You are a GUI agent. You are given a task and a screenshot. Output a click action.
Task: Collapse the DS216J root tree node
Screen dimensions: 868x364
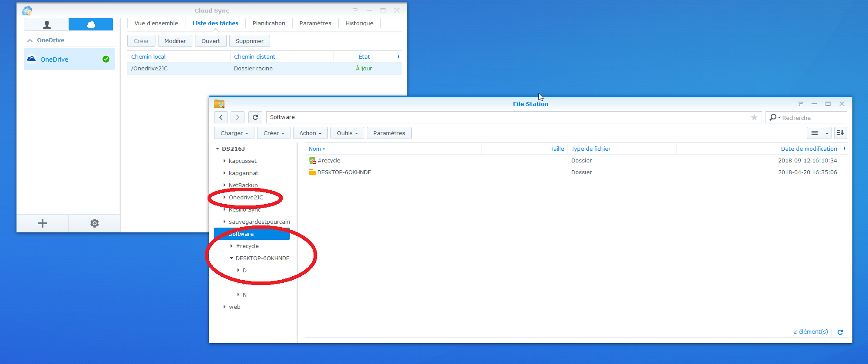click(x=218, y=149)
